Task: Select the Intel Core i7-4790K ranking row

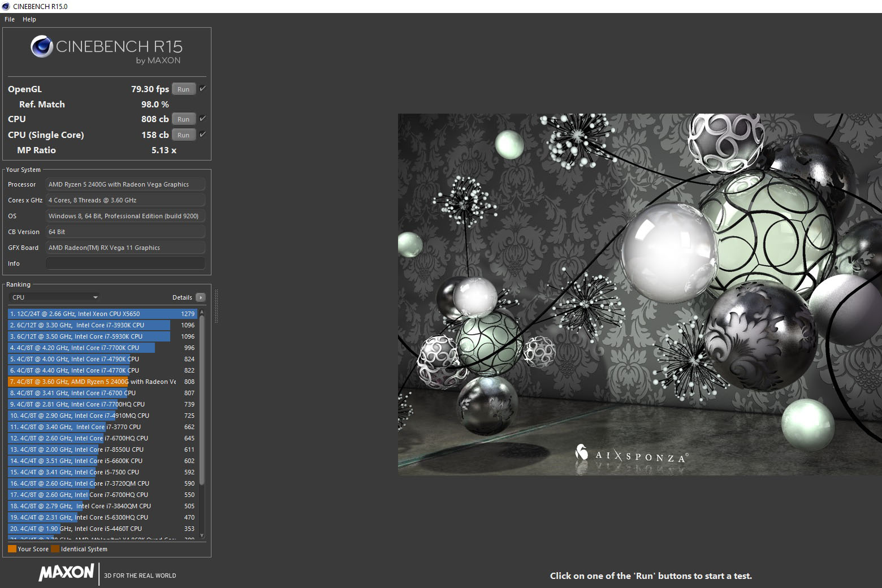Action: pos(102,359)
